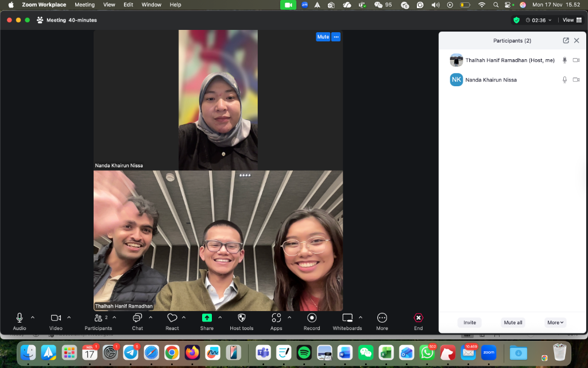Open audio options with the chevron next to Audio
The width and height of the screenshot is (588, 368).
(32, 316)
